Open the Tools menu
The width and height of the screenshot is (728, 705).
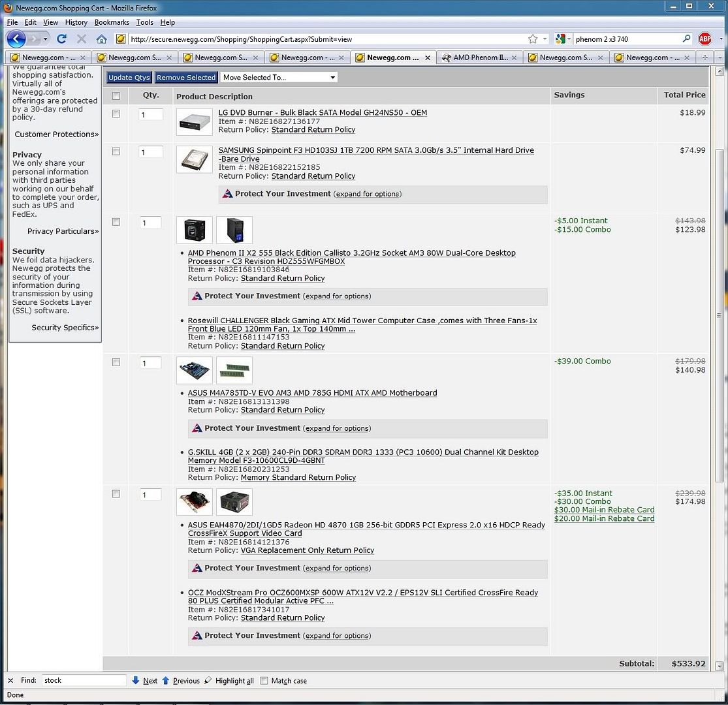(144, 22)
